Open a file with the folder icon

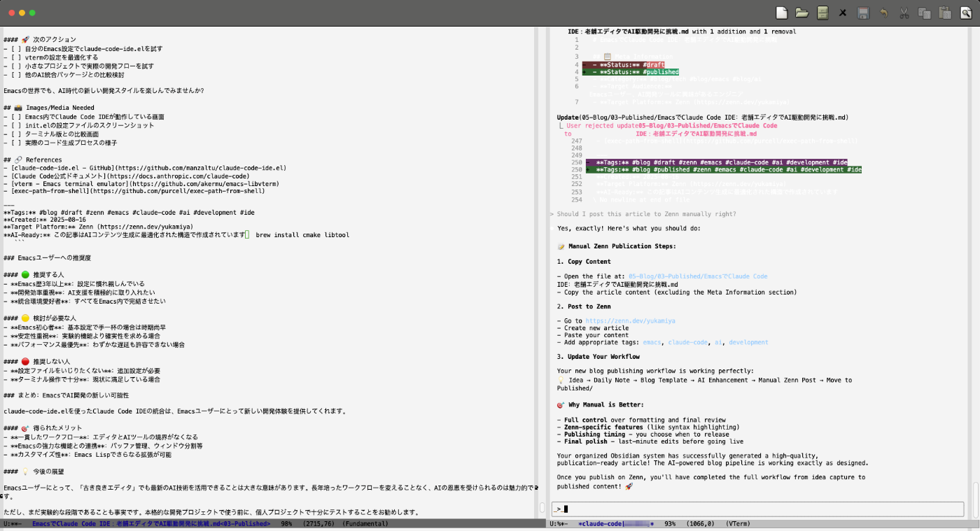[802, 13]
